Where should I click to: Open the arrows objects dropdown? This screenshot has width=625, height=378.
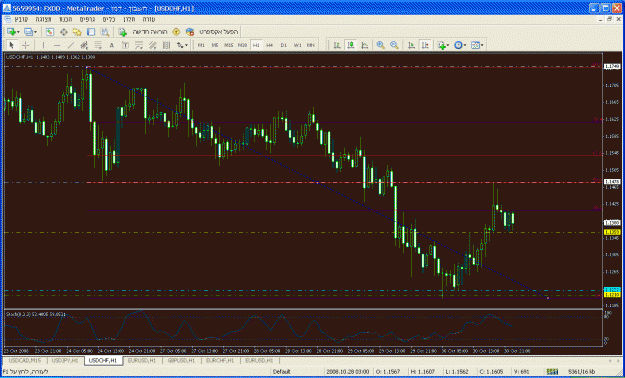point(183,45)
